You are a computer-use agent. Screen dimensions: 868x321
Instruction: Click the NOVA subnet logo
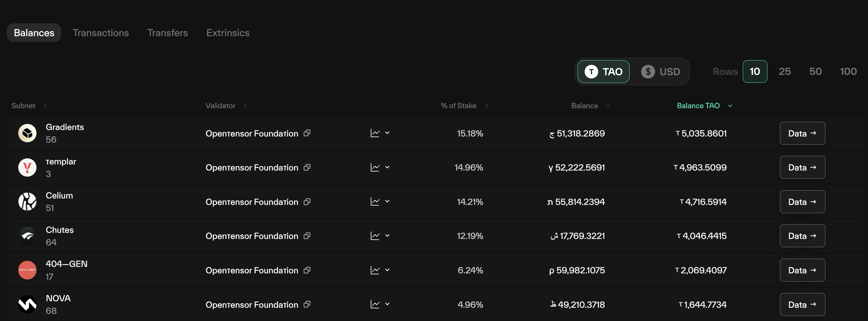[27, 305]
